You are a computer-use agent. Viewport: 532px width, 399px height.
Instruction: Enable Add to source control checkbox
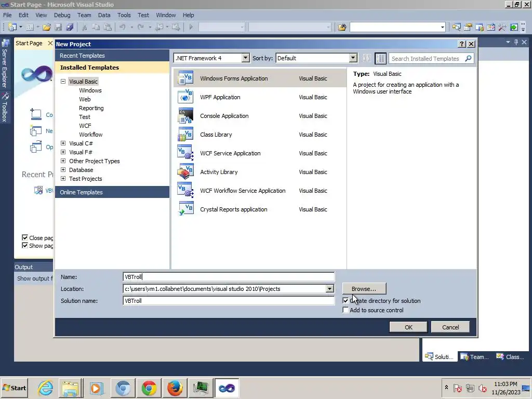(345, 310)
